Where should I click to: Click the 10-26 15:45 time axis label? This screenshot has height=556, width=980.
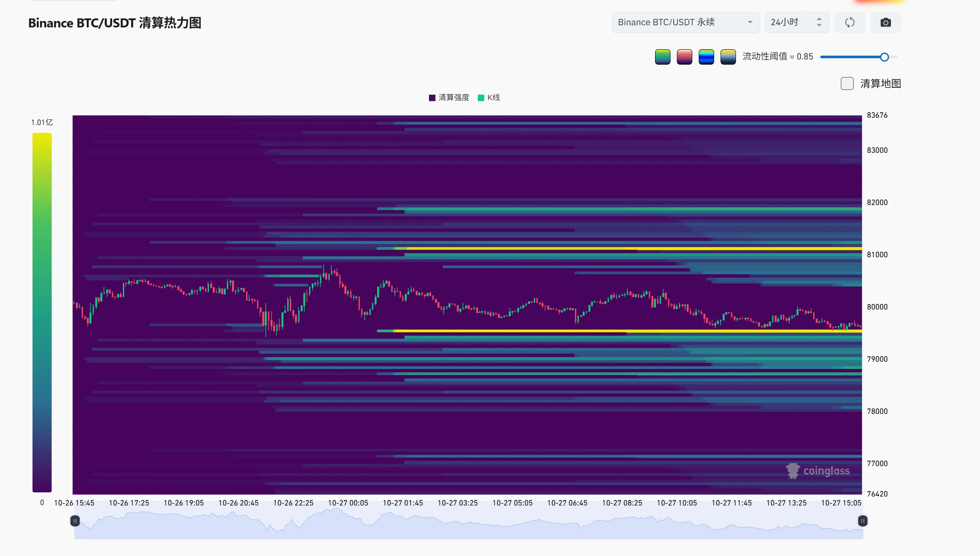(x=74, y=503)
